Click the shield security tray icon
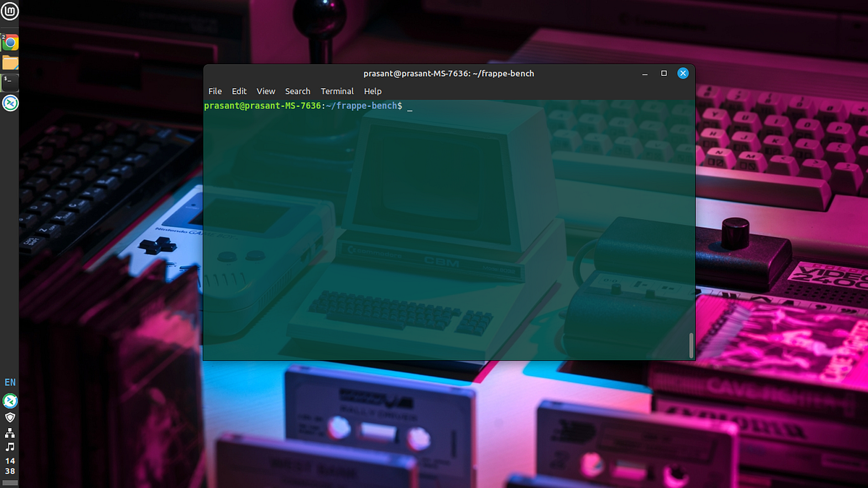This screenshot has height=488, width=868. [9, 416]
